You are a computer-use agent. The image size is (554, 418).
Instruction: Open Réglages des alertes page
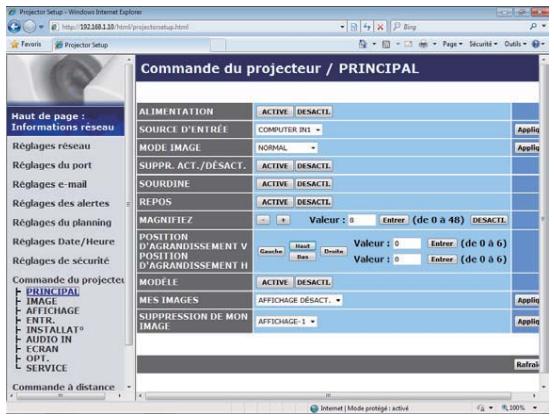pyautogui.click(x=61, y=203)
